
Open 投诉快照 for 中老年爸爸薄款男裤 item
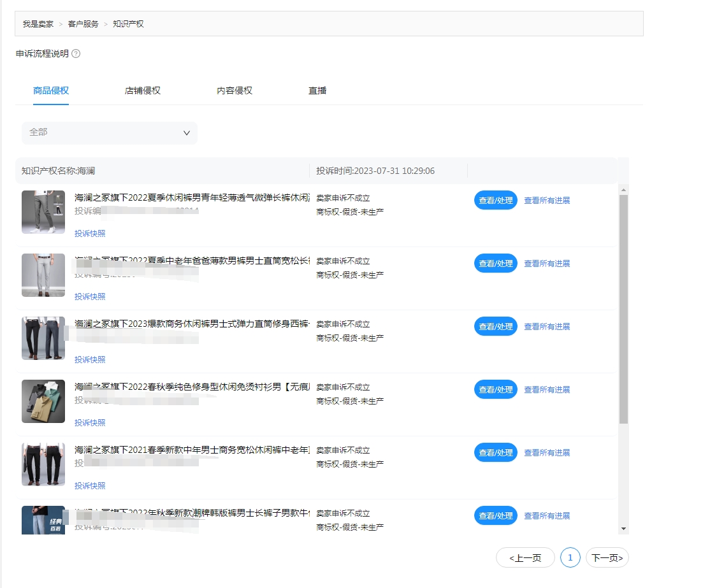pos(90,297)
